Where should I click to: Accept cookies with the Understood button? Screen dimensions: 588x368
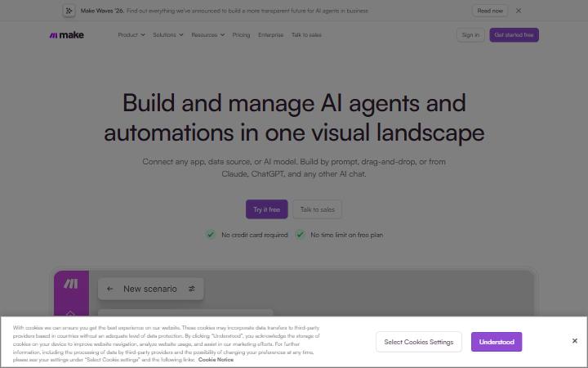click(497, 342)
